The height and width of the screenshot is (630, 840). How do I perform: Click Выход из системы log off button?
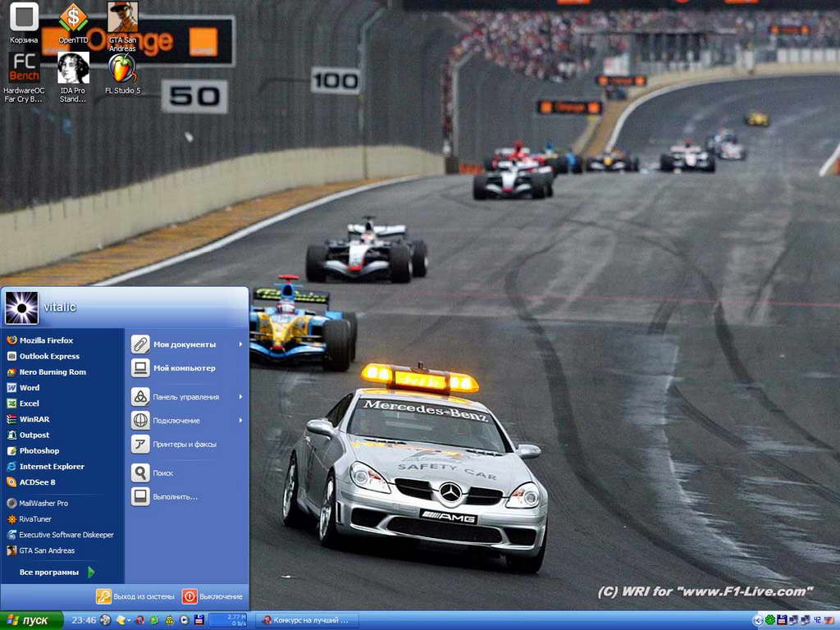tap(135, 596)
